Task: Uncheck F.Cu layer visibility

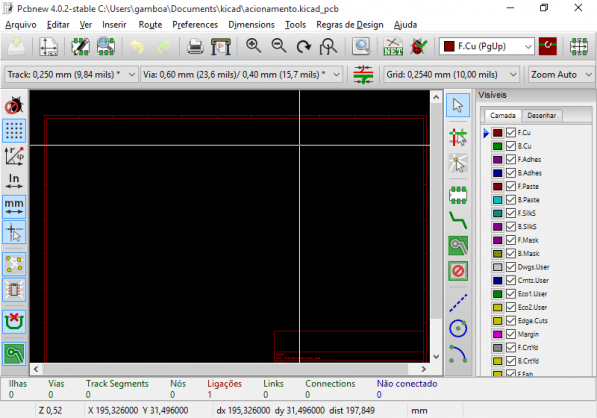Action: 511,132
